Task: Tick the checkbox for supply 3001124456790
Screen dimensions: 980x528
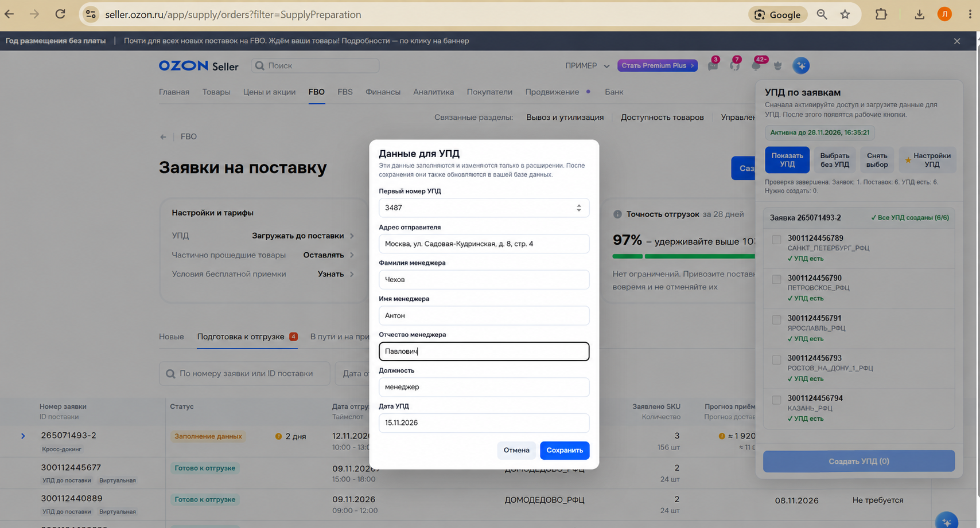Action: pos(776,280)
